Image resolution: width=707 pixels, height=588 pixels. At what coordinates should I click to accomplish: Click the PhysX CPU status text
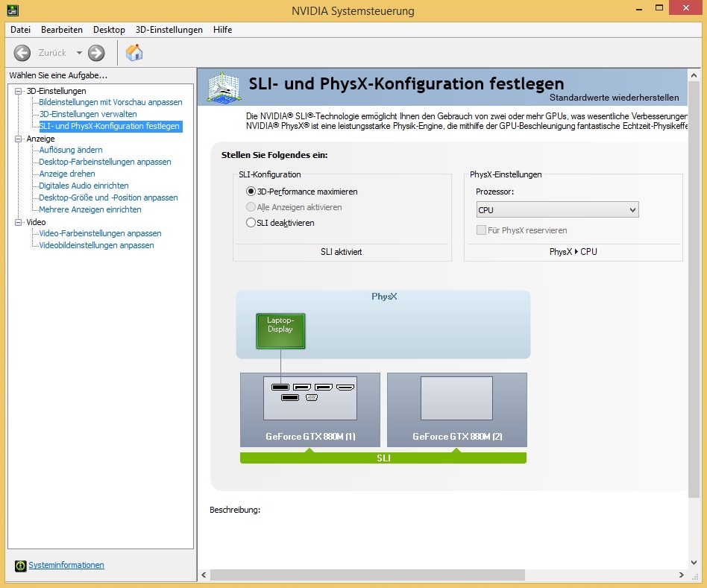coord(573,252)
